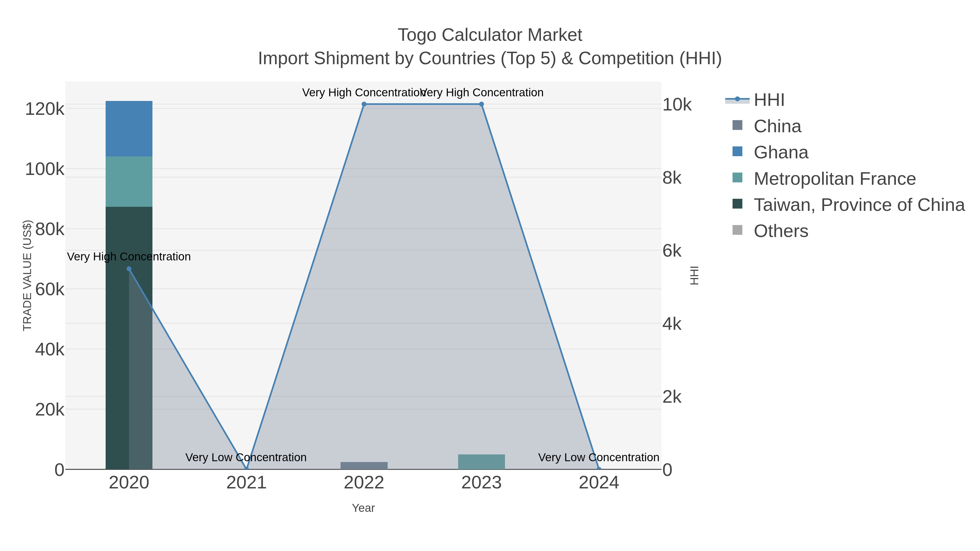980x551 pixels.
Task: Click the 100k left axis tick
Action: (45, 169)
